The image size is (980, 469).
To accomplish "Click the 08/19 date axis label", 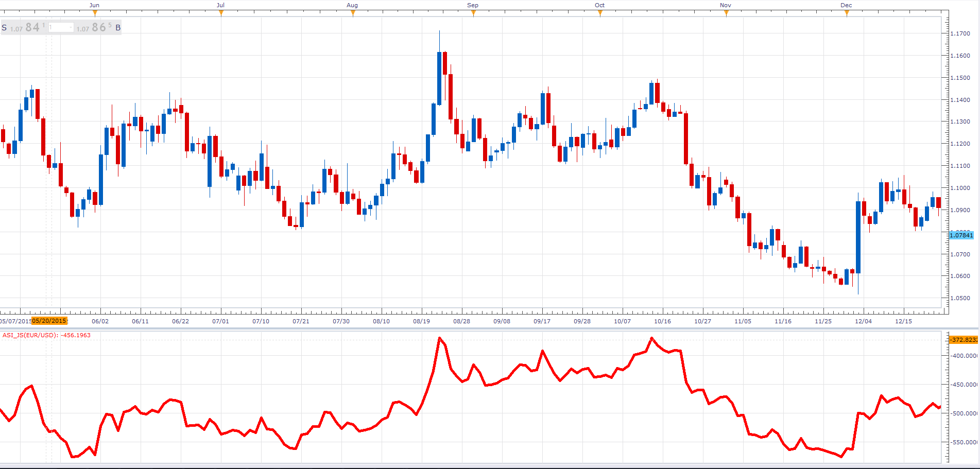I will point(421,321).
